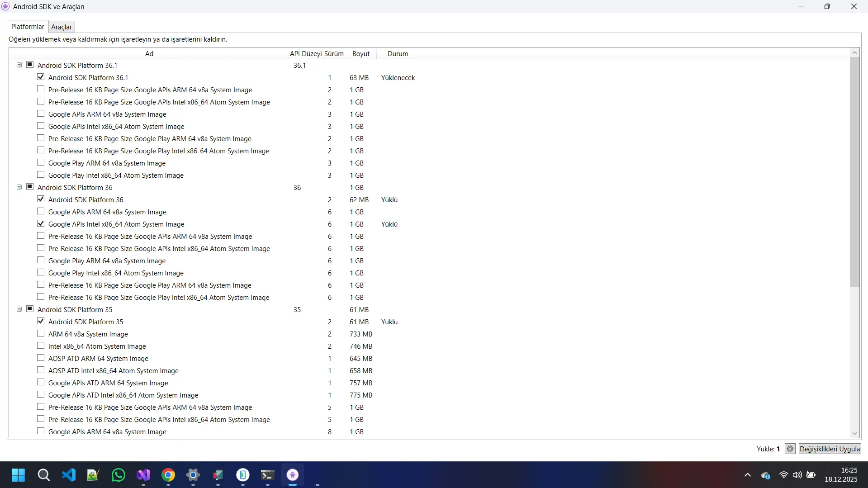This screenshot has width=868, height=488.
Task: Open the SDK settings gear icon
Action: (790, 449)
